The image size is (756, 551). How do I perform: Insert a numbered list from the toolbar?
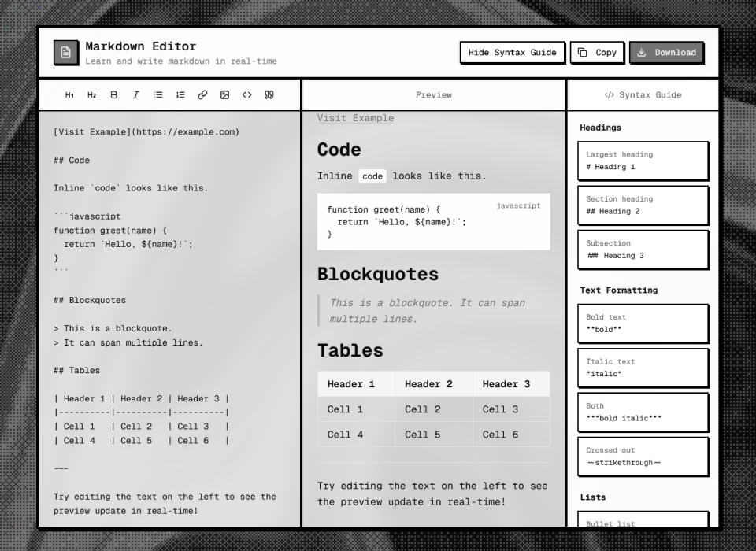180,95
